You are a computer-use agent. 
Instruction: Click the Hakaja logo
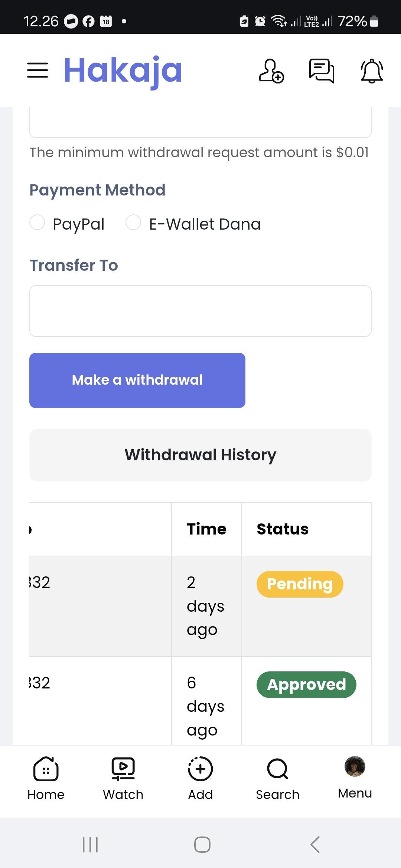click(x=123, y=70)
